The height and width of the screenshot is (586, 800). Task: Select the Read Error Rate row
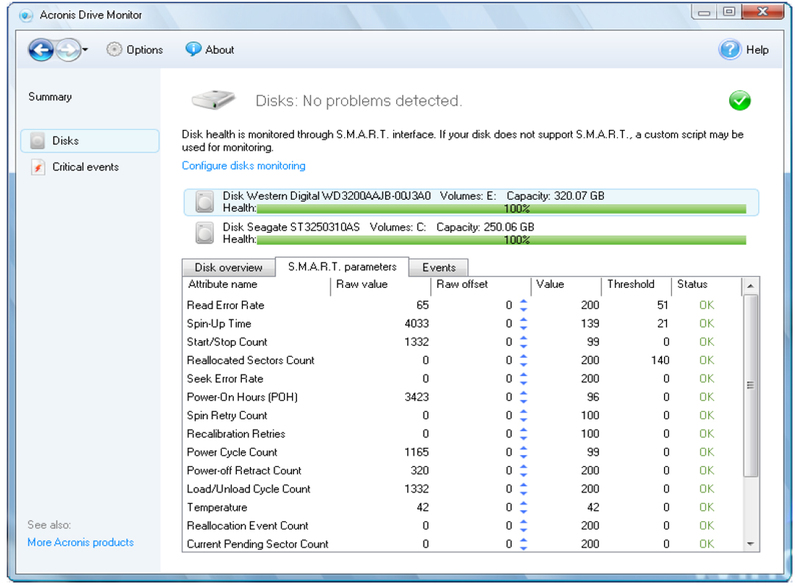tap(462, 305)
